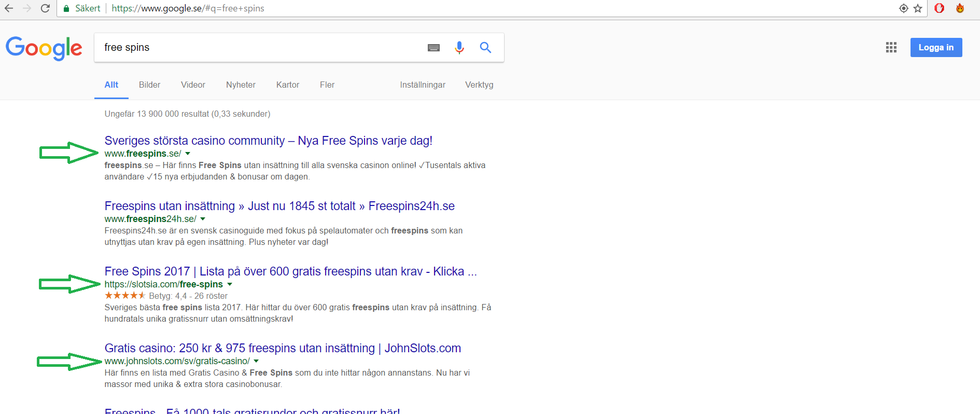Click the blue magnifier search button
Screen dimensions: 980x414
click(485, 48)
